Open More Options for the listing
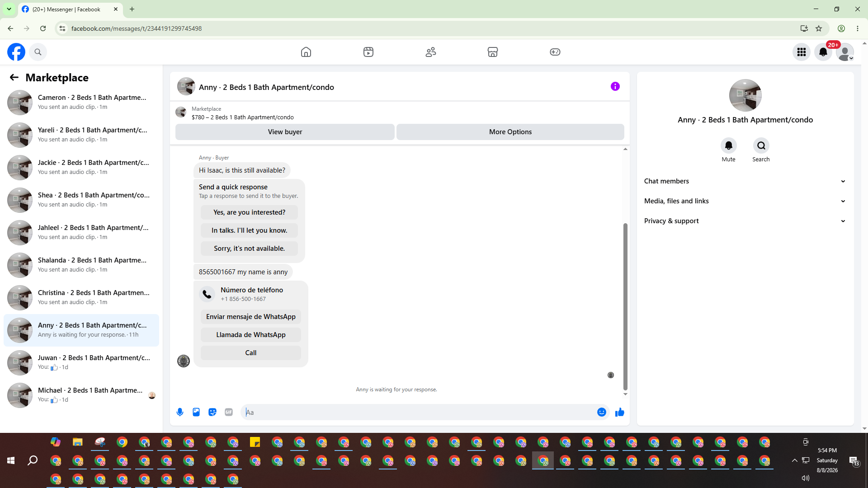The width and height of the screenshot is (868, 488). pos(510,132)
